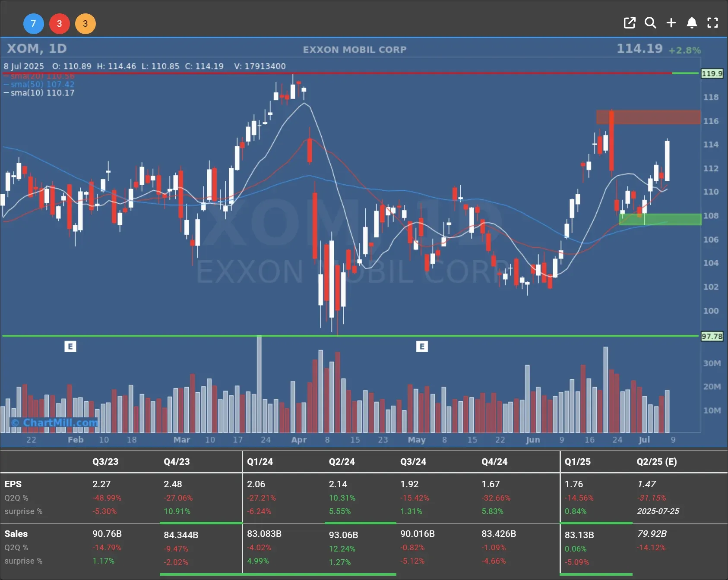The height and width of the screenshot is (580, 728).
Task: Click the EPS value 2.48
Action: [x=173, y=484]
